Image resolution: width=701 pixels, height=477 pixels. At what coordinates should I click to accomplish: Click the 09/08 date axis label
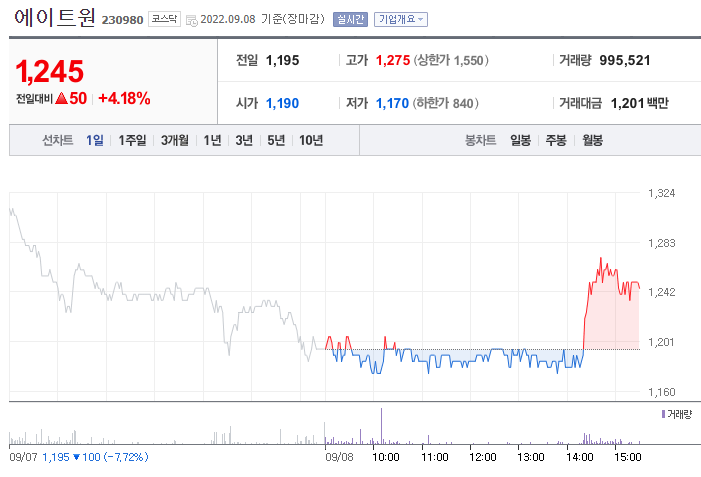pos(339,457)
